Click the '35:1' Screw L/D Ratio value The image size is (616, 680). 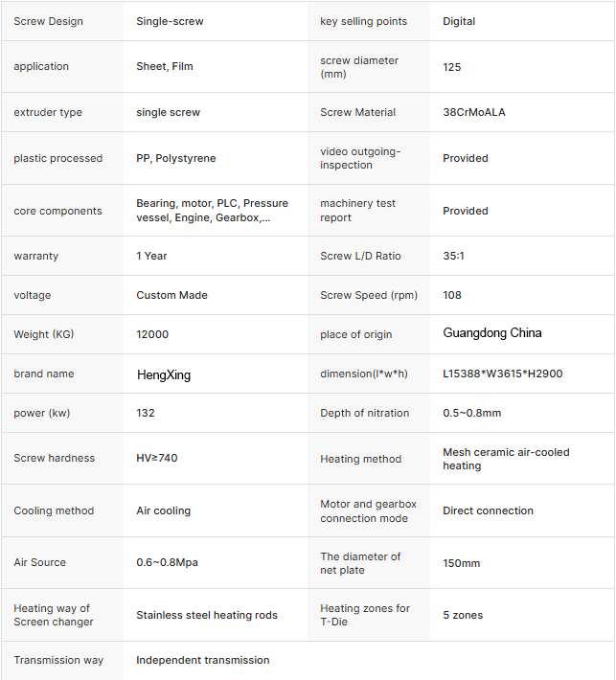(x=456, y=256)
